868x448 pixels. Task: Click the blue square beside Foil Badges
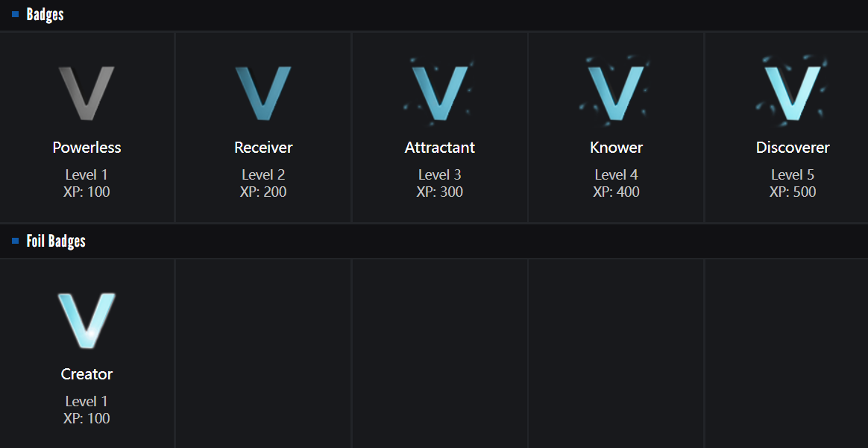pos(15,241)
